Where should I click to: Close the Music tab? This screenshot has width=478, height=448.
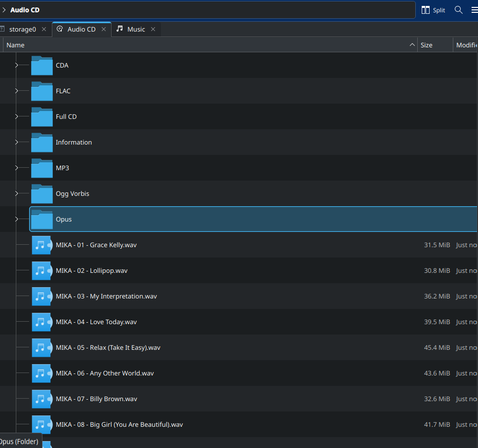pos(153,30)
